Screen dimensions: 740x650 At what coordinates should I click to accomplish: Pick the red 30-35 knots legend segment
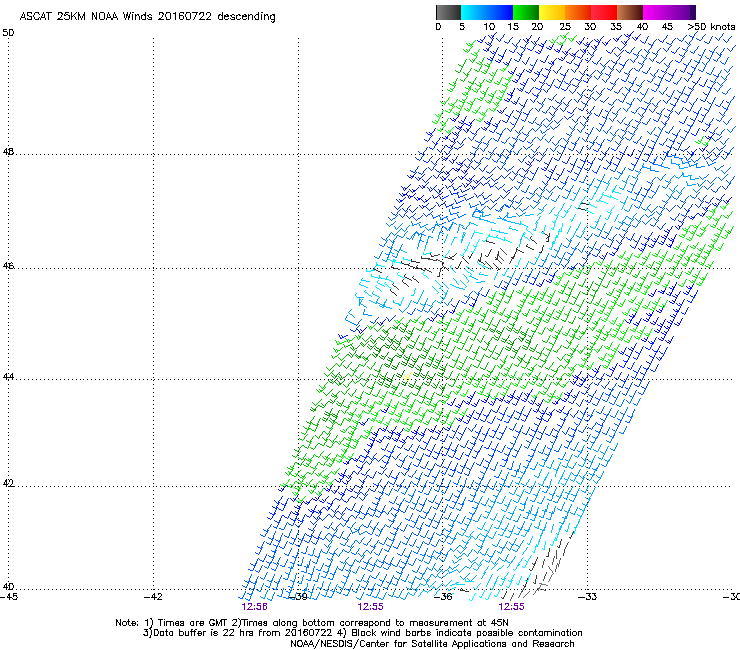[x=604, y=12]
